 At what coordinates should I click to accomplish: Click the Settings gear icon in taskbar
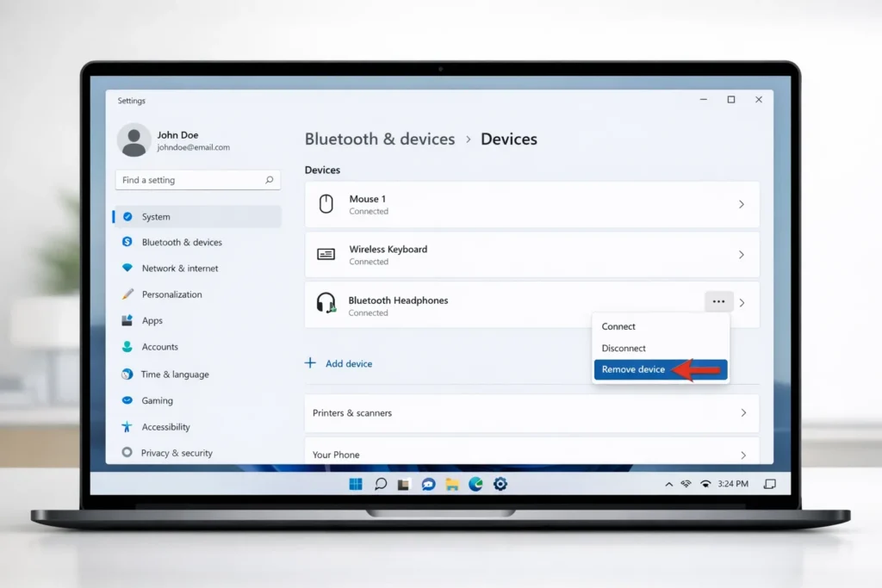point(500,484)
